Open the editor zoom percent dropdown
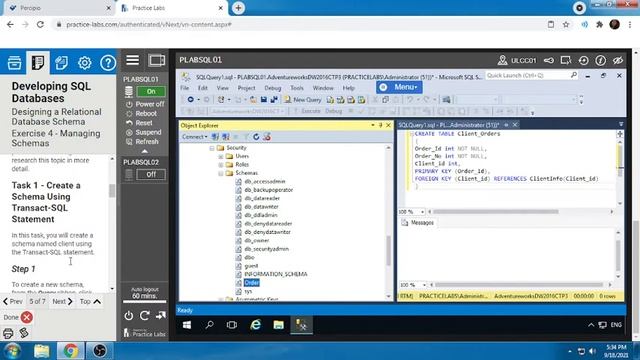640x360 pixels. (x=422, y=212)
